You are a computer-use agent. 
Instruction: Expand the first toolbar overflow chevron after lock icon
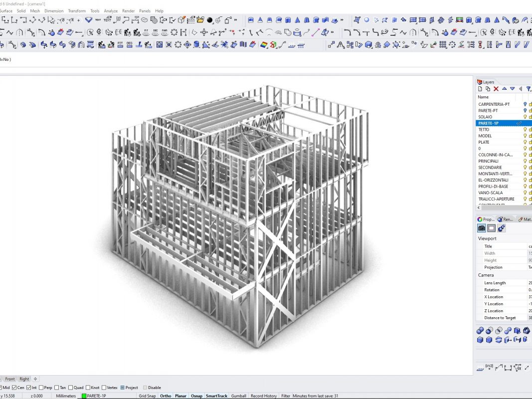pyautogui.click(x=235, y=20)
